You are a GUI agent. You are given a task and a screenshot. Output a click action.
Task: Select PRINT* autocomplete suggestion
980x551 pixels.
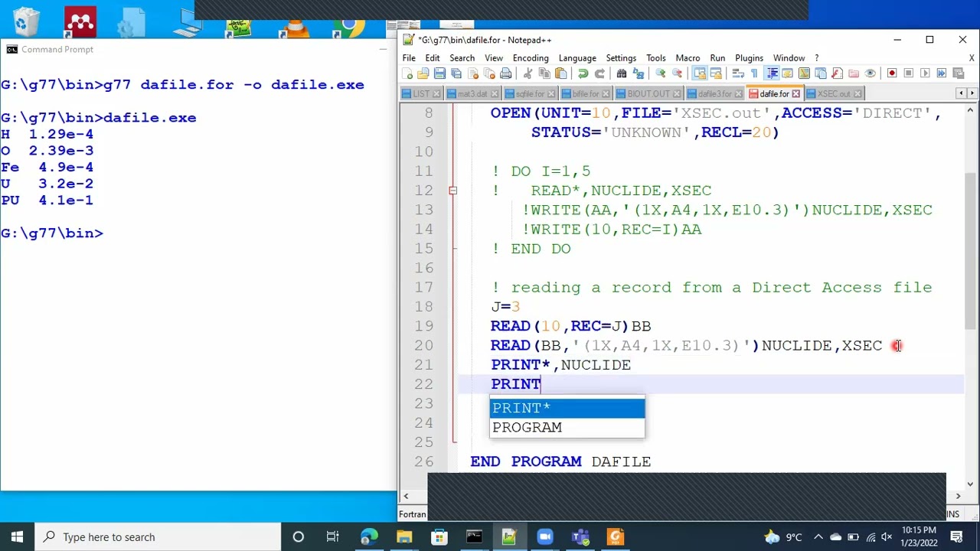pyautogui.click(x=567, y=408)
